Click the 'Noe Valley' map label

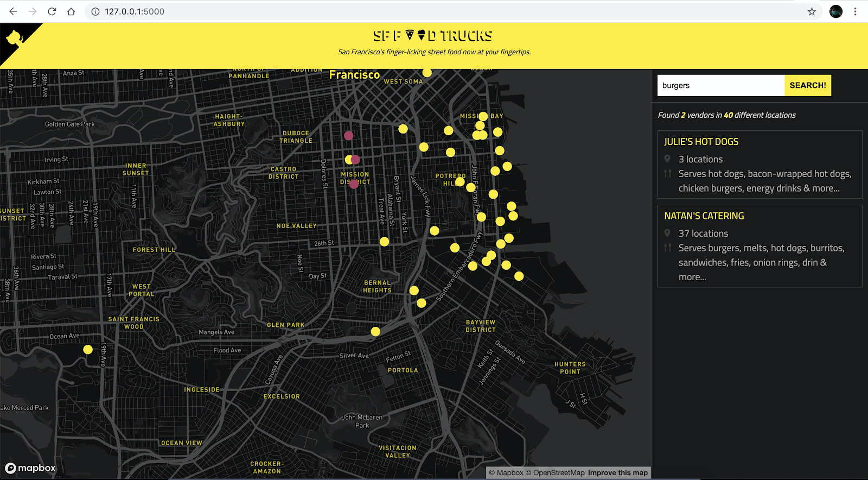click(x=296, y=226)
